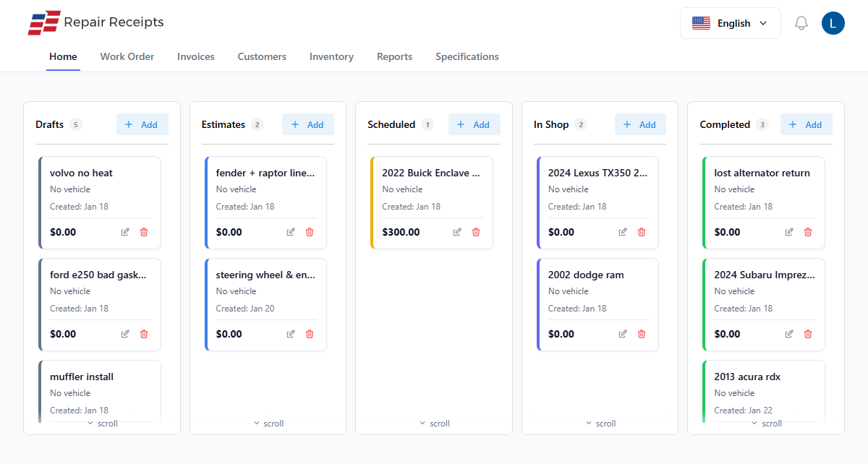Screen dimensions: 868x464
Task: Delete the ford e250 bad gasket draft
Action: tap(143, 334)
